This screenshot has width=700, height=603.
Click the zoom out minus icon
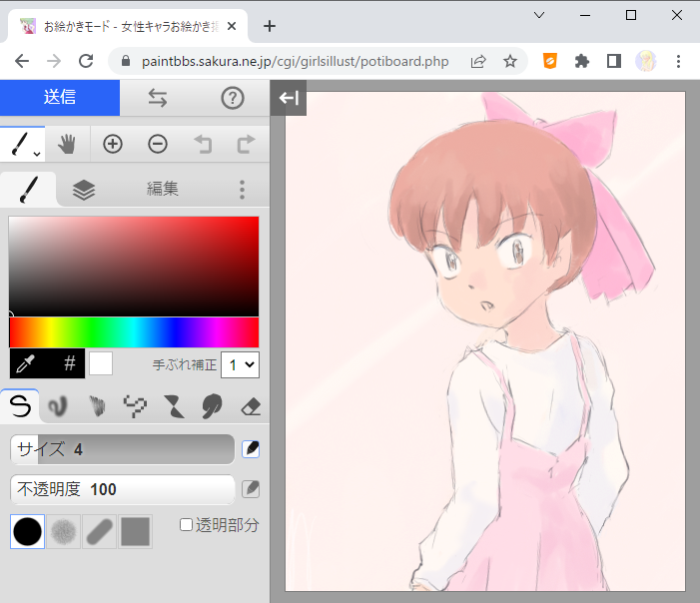coord(158,144)
